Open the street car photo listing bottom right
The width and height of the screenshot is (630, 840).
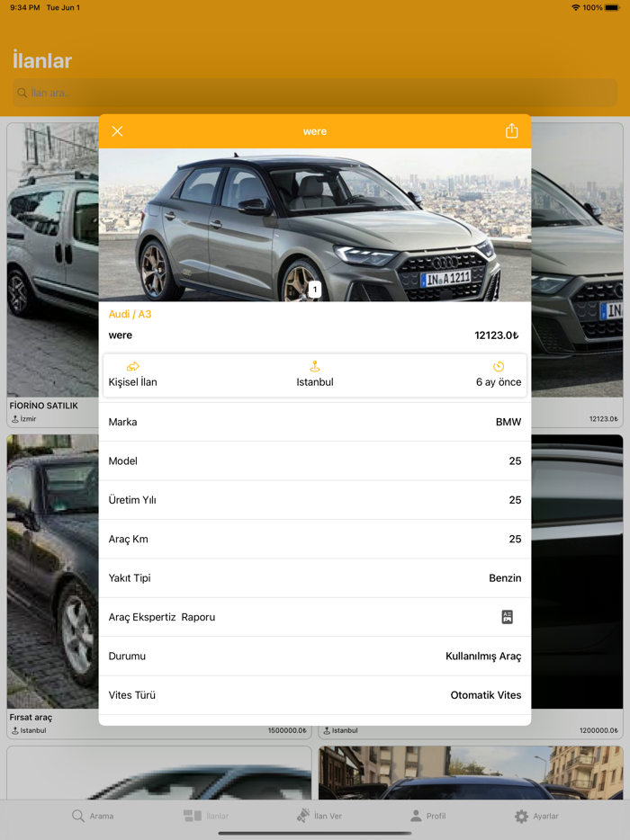coord(471,773)
